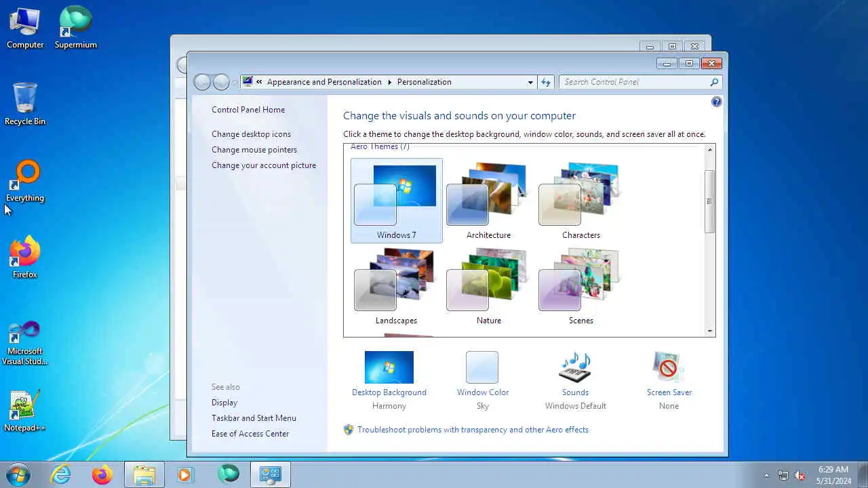Open Desktop Background settings icon
The height and width of the screenshot is (488, 868).
pos(389,367)
